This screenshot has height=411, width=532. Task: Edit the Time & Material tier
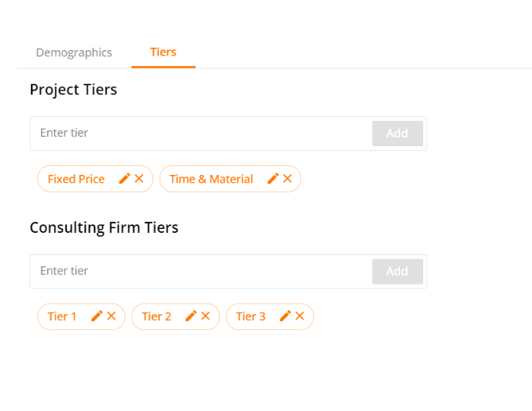coord(273,178)
